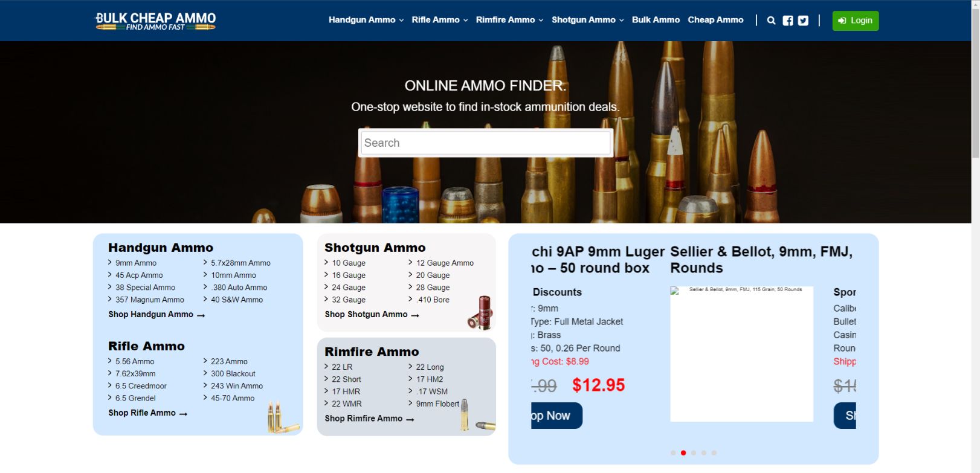Viewport: 980px width, 473px height.
Task: Select the fourth carousel dot
Action: coord(704,452)
